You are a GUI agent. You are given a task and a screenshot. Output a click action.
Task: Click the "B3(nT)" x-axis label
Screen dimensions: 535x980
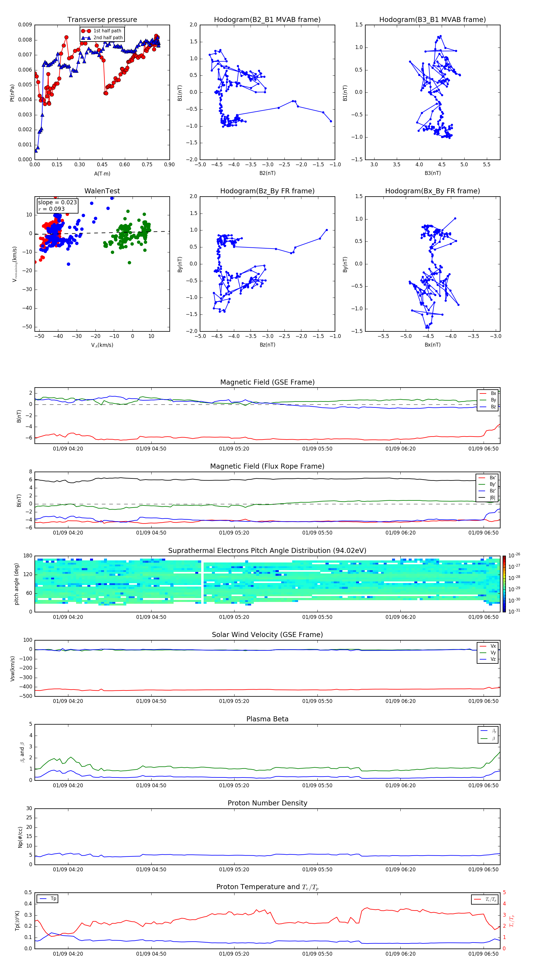pos(432,173)
